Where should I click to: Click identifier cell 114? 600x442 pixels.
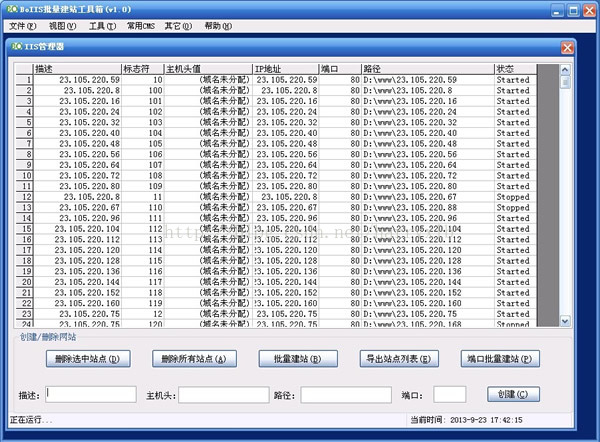142,250
